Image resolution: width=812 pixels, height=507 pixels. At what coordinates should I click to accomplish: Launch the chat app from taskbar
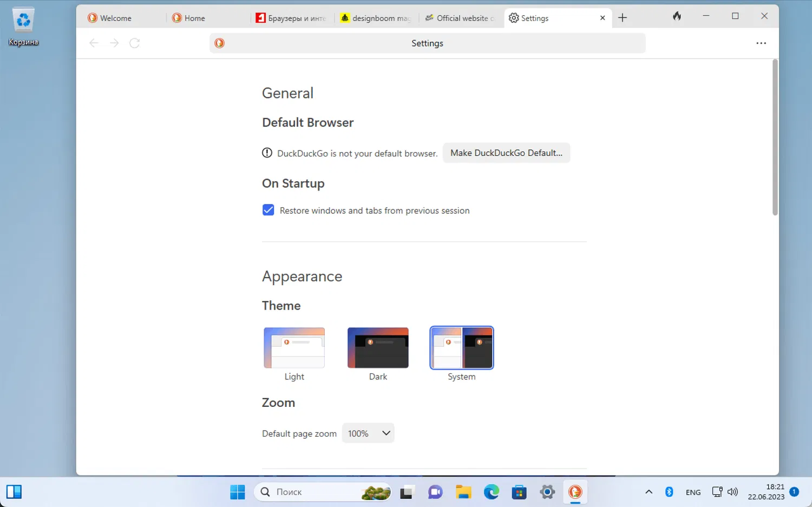click(435, 492)
